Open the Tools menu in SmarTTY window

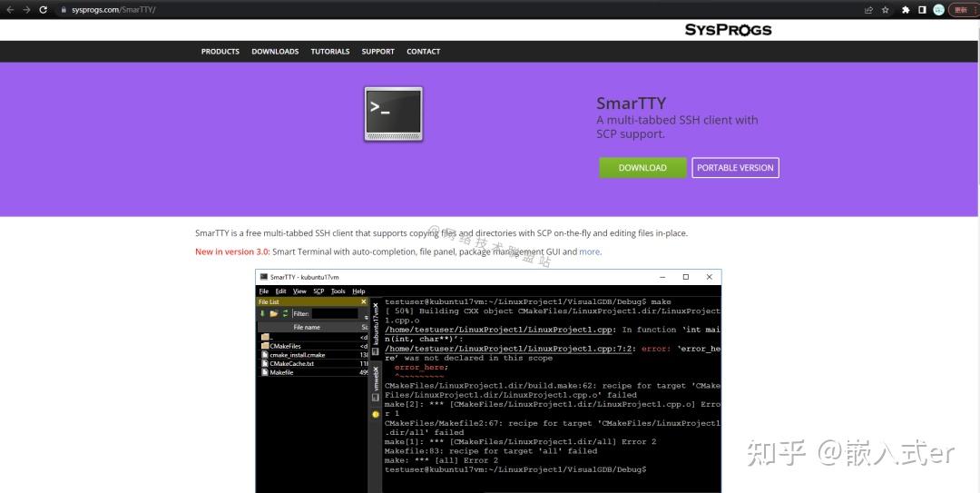pos(338,291)
